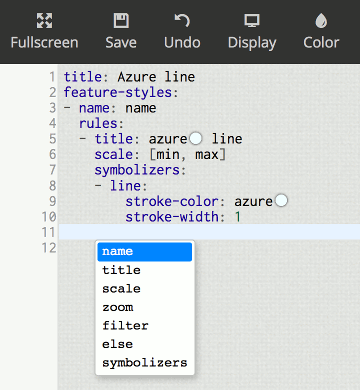This screenshot has width=360, height=390.
Task: Choose 'title' from the autocomplete suggestions
Action: (x=145, y=270)
